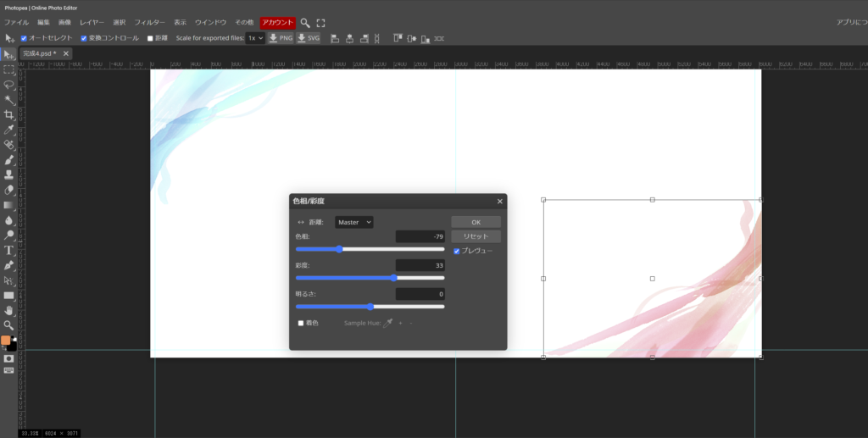Enable the 着色 checkbox

(300, 323)
